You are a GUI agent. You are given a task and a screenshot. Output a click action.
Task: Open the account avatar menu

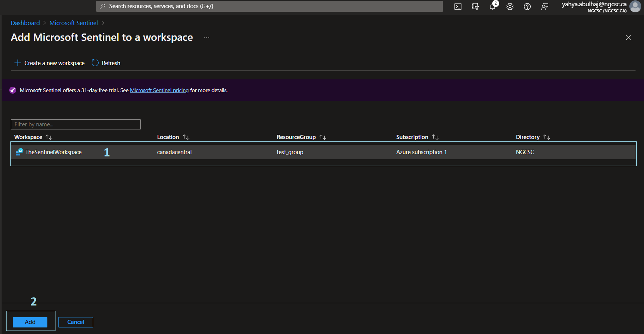point(635,7)
